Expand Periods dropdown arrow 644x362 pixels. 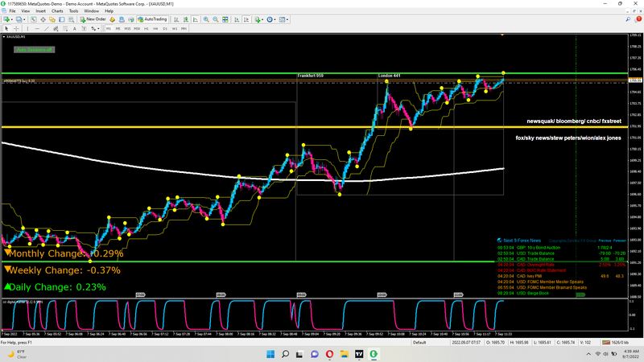tap(275, 19)
